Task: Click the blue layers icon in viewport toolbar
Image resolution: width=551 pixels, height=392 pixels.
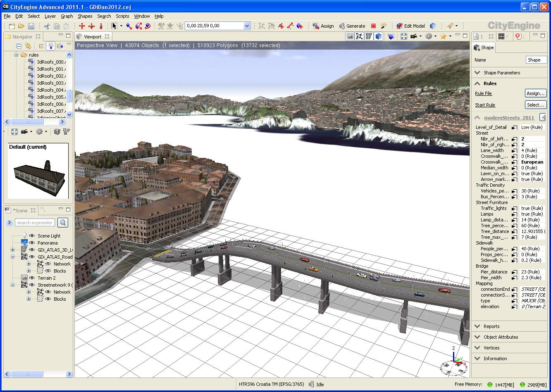Action: [x=391, y=36]
